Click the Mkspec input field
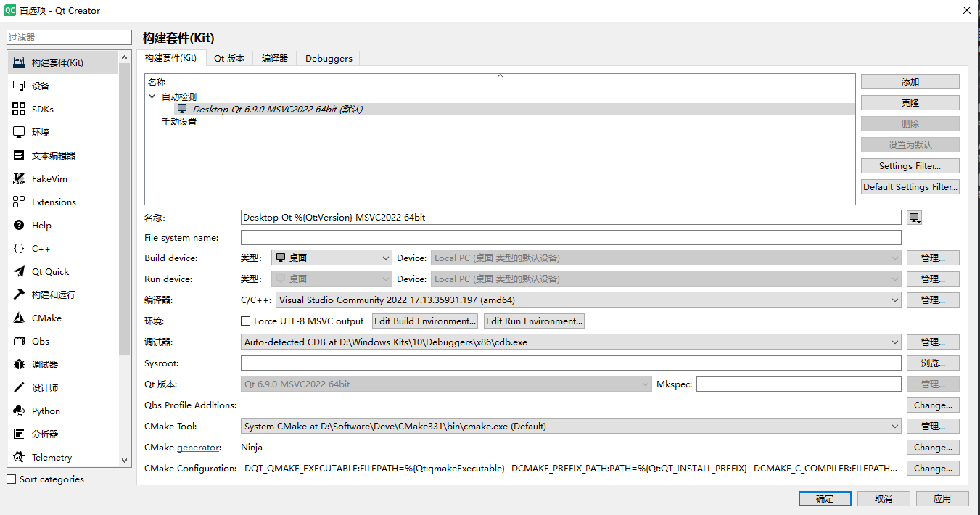 click(x=799, y=384)
